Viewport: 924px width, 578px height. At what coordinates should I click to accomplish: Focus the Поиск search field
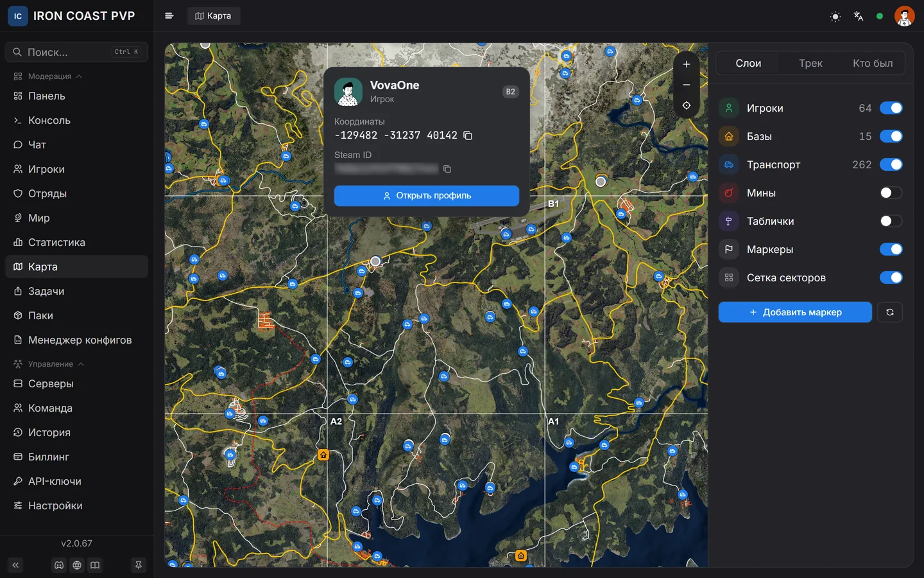pyautogui.click(x=76, y=52)
